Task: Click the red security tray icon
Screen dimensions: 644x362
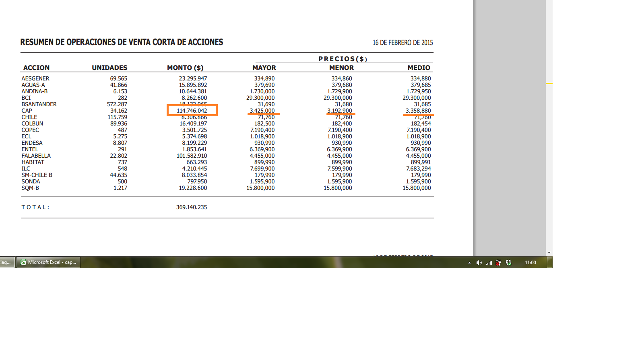Action: tap(499, 263)
